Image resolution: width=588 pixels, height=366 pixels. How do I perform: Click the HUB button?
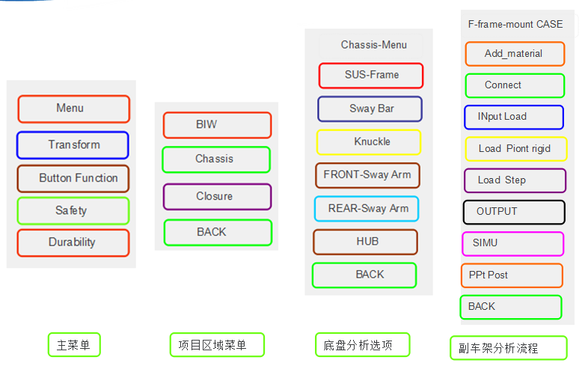pyautogui.click(x=365, y=242)
